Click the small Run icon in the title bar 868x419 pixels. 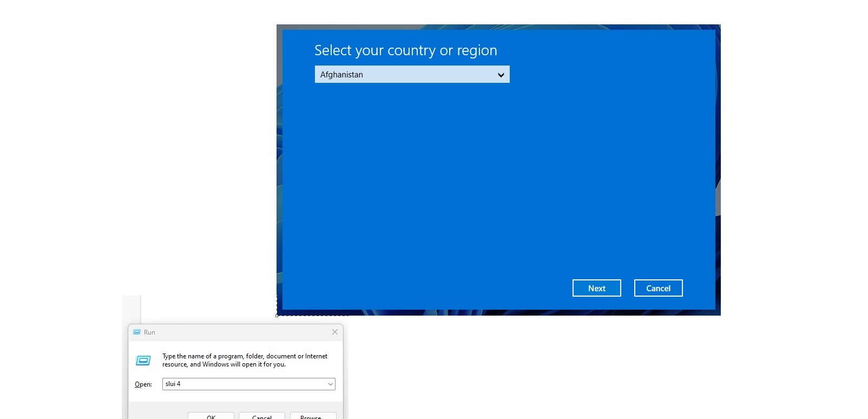pyautogui.click(x=137, y=332)
